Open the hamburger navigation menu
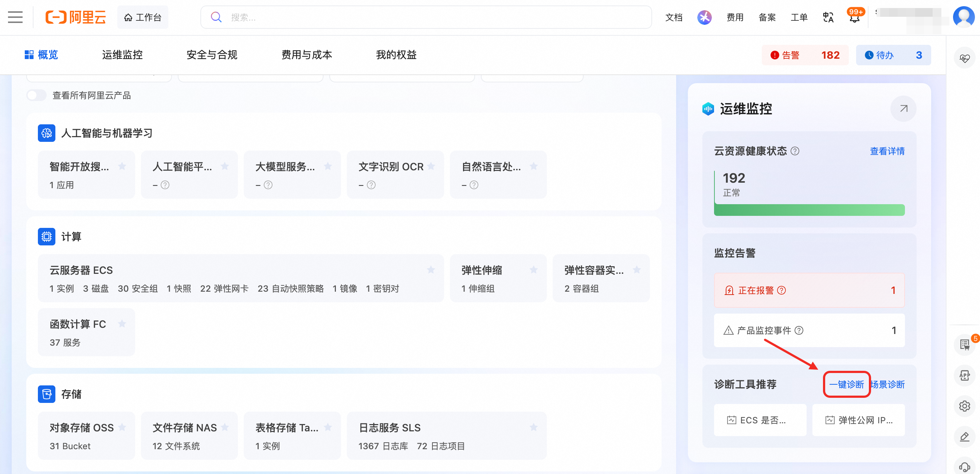980x474 pixels. pos(15,17)
